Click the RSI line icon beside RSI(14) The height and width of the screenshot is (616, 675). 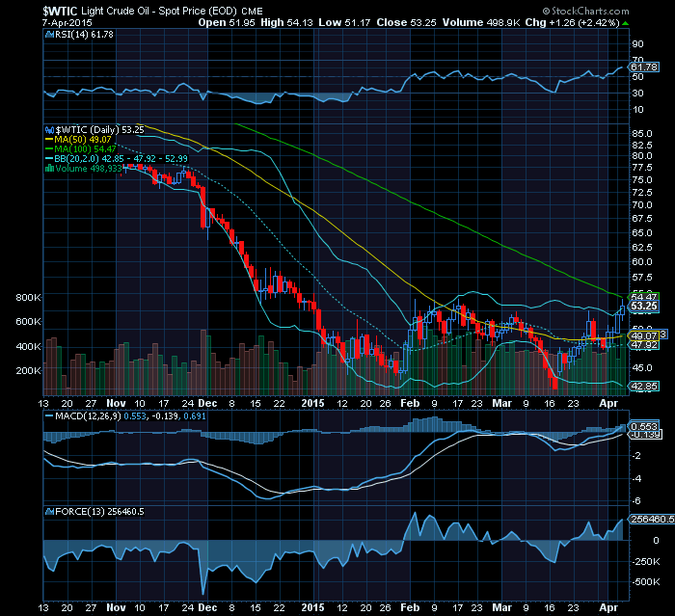(x=49, y=35)
